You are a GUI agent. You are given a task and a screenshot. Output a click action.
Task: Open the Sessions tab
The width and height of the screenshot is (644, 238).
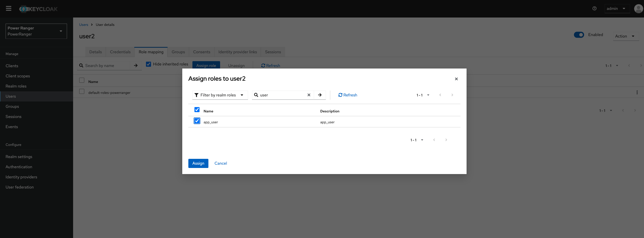click(273, 52)
